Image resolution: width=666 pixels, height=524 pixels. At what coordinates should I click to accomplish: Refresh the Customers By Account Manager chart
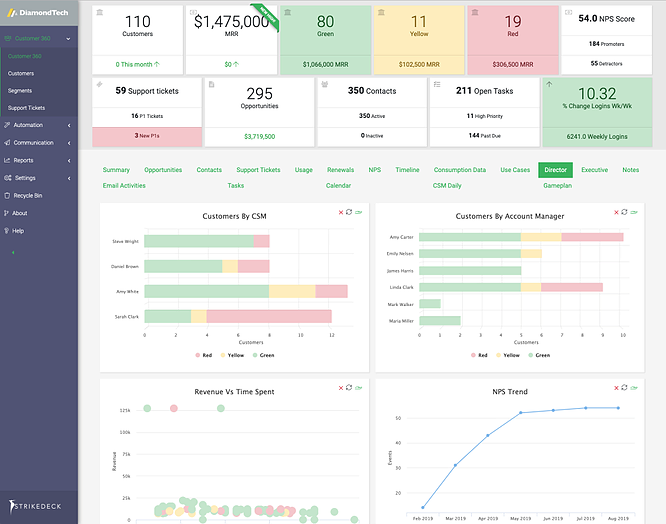(x=624, y=212)
